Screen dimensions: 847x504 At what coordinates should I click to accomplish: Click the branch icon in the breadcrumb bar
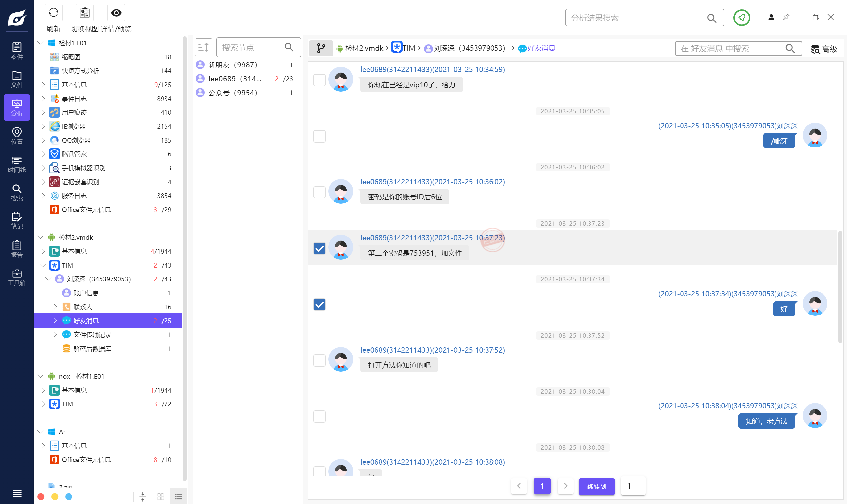320,48
